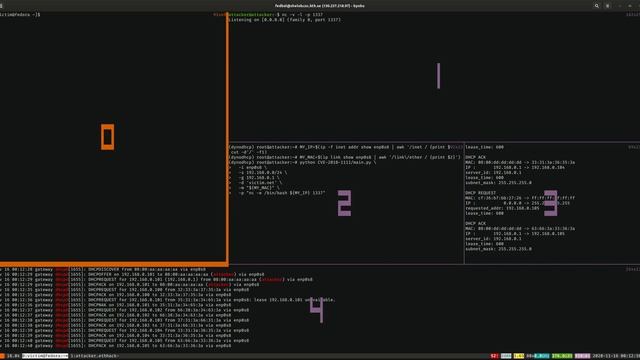Viewport: 640px width, 360px height.
Task: Select the highlighted victim@fedora window in status bar
Action: [x=45, y=356]
